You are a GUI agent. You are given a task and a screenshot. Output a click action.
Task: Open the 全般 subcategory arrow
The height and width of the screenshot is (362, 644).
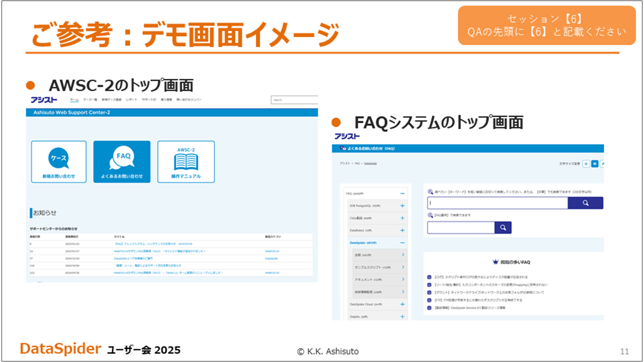[404, 255]
